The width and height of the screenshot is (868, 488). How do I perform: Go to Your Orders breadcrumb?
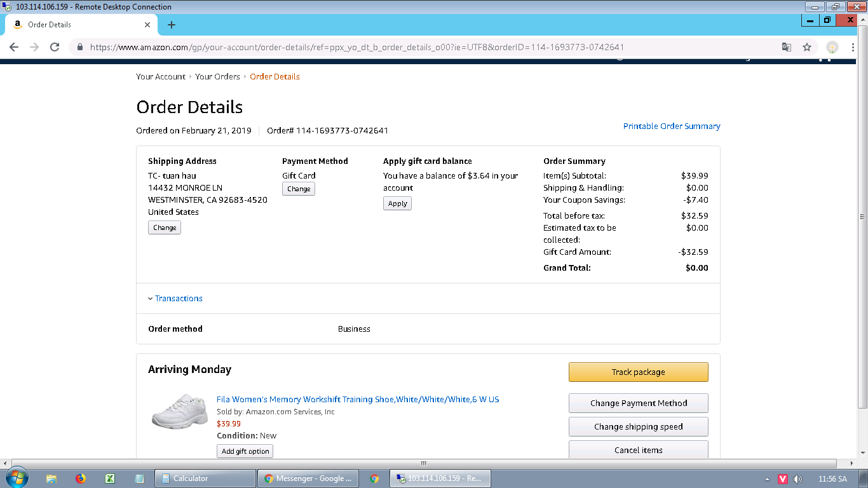tap(217, 77)
